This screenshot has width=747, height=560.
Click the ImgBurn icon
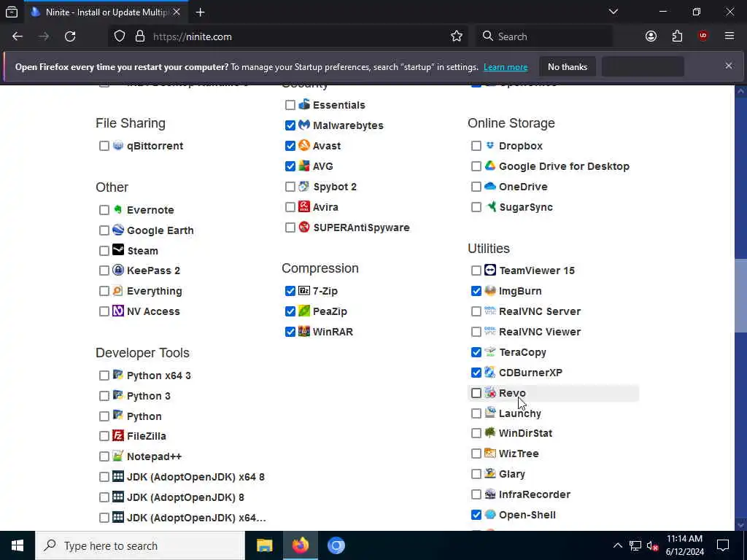tap(489, 290)
